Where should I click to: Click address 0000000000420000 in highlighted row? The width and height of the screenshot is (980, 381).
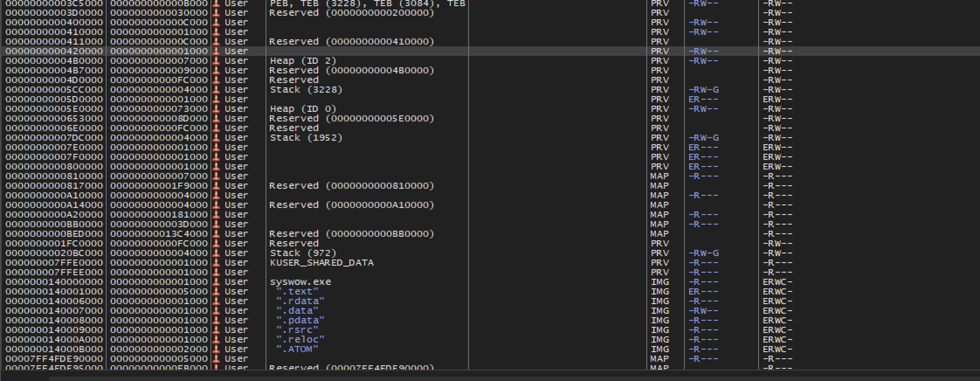(54, 51)
